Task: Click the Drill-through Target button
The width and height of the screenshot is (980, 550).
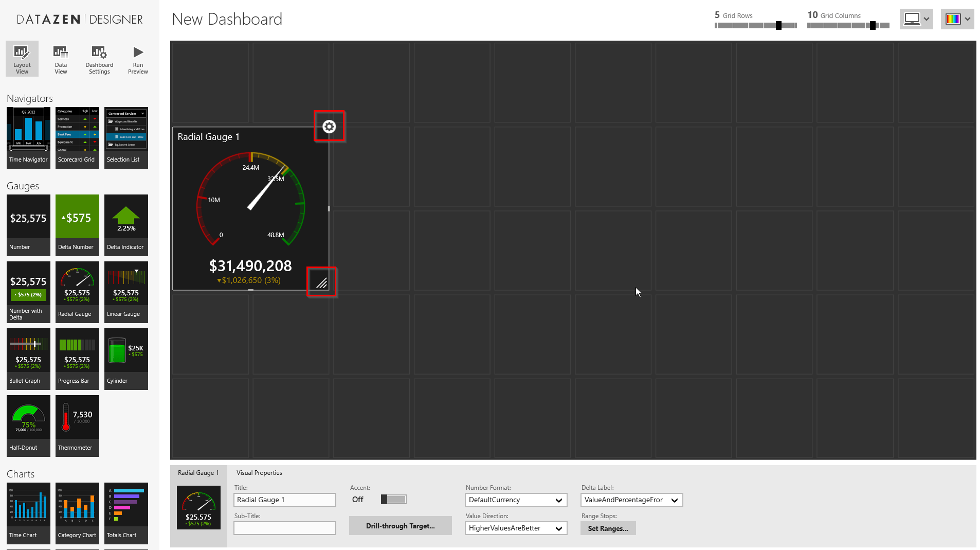Action: point(400,526)
